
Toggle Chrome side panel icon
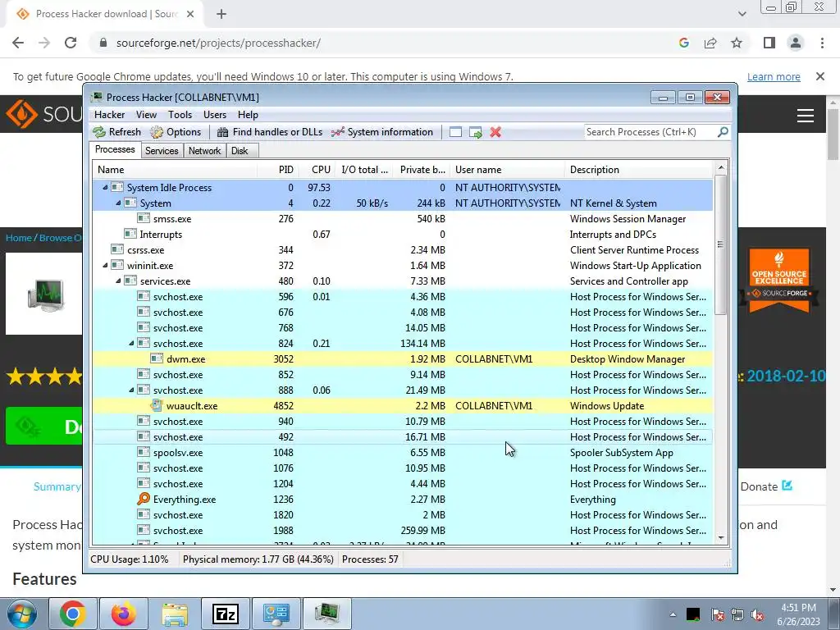pyautogui.click(x=769, y=43)
